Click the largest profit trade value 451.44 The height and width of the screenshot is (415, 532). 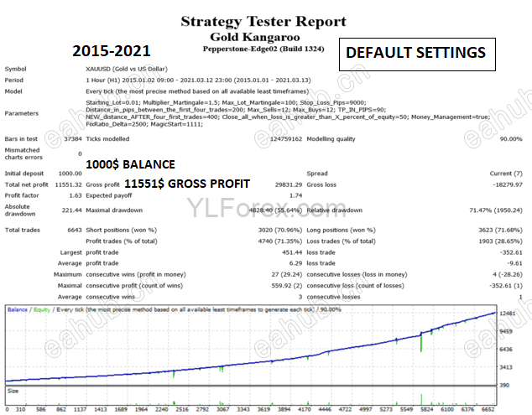292,252
